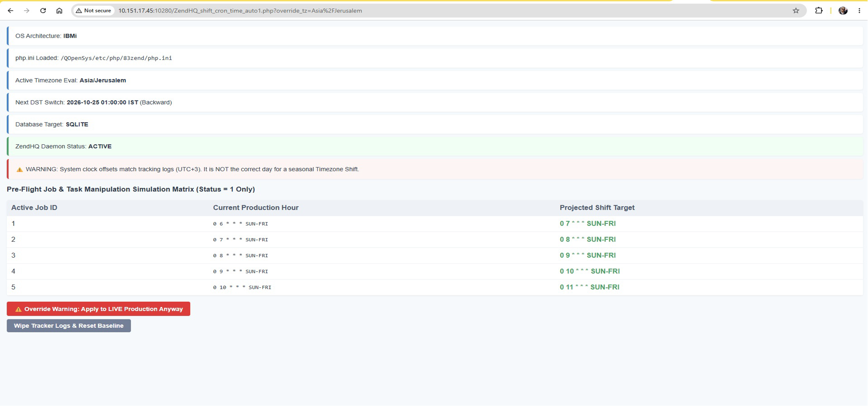
Task: Click Active Job ID cell 2
Action: coord(13,239)
